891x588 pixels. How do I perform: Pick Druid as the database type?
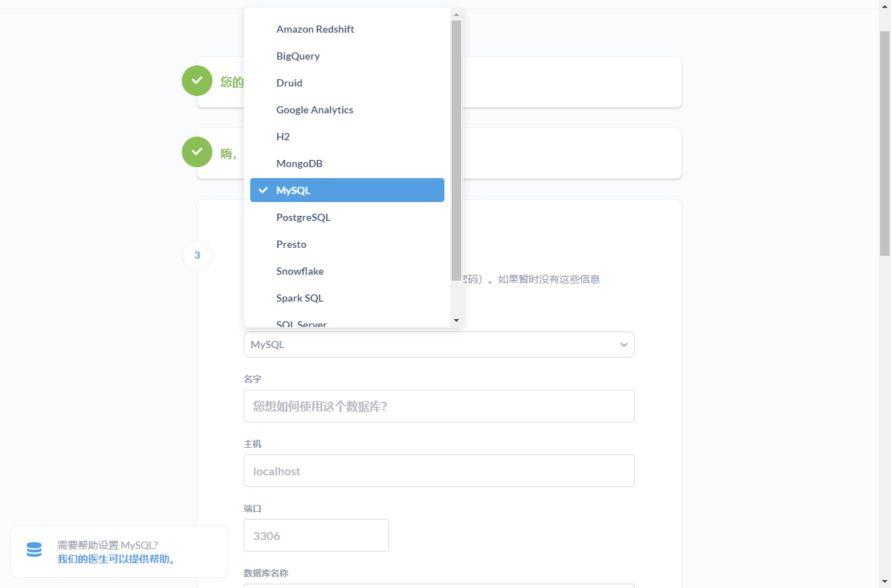347,83
